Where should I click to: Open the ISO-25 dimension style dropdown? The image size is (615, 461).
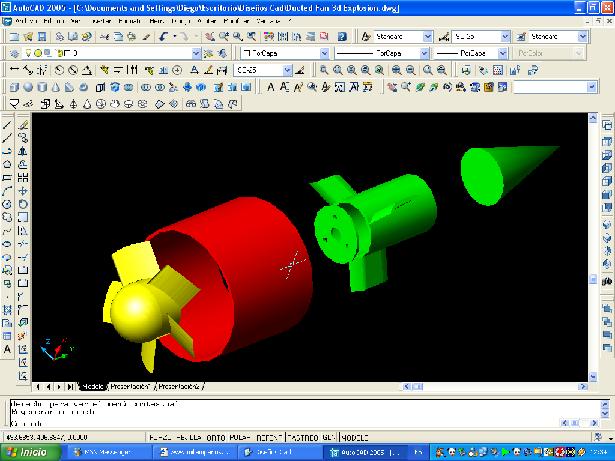(x=263, y=70)
